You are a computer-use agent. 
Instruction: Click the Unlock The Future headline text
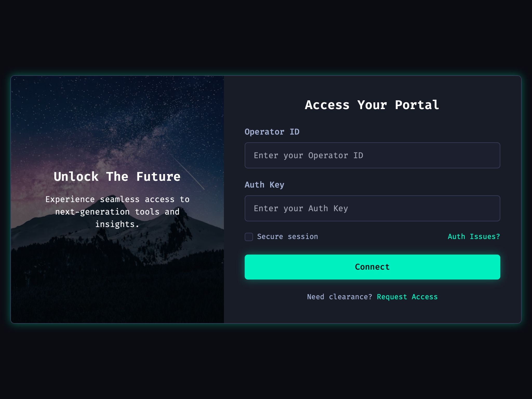click(117, 177)
